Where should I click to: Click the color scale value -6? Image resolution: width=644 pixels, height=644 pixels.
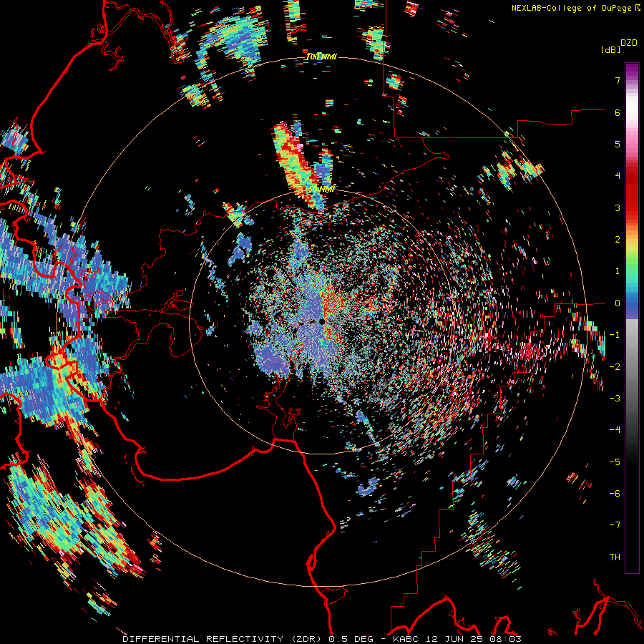coord(615,494)
